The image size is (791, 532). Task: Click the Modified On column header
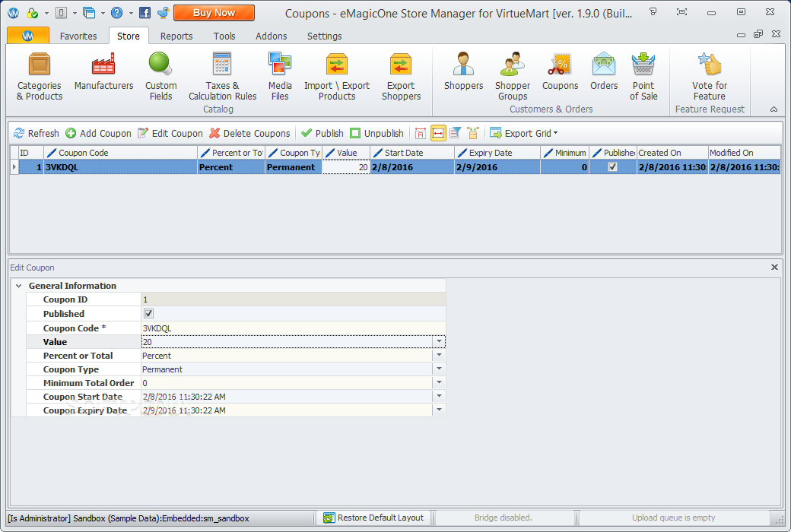(x=744, y=153)
